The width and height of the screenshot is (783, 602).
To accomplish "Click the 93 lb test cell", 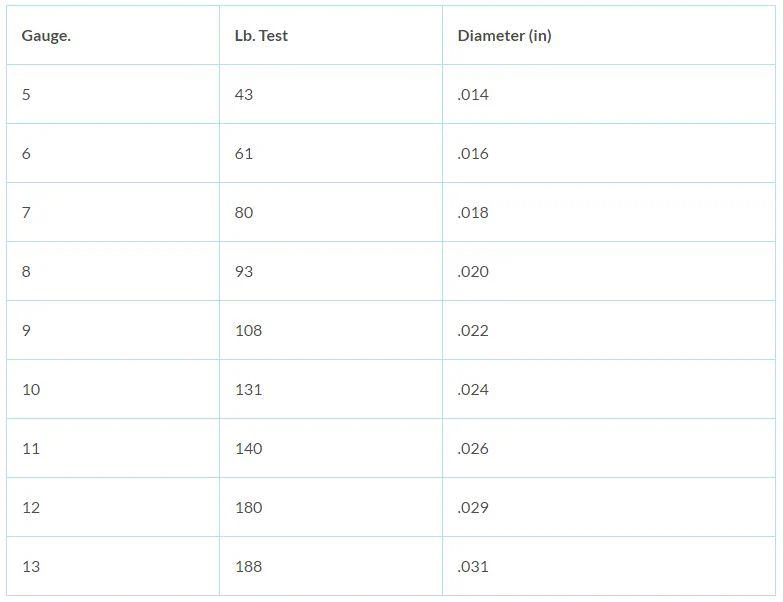I will click(x=244, y=272).
